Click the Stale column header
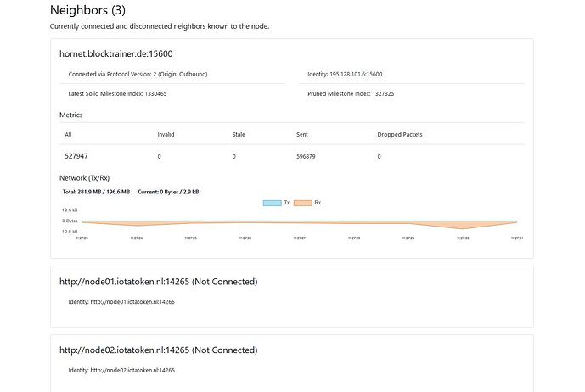585x392 pixels. 239,135
